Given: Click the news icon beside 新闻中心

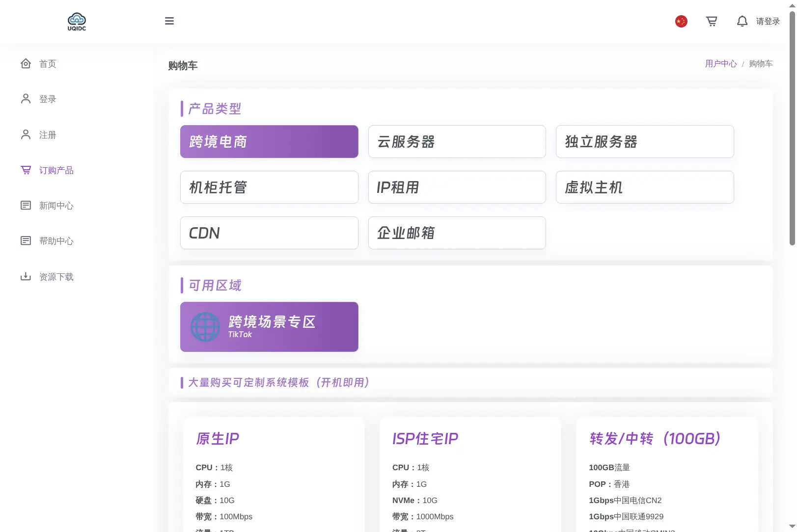Looking at the screenshot, I should [x=26, y=205].
